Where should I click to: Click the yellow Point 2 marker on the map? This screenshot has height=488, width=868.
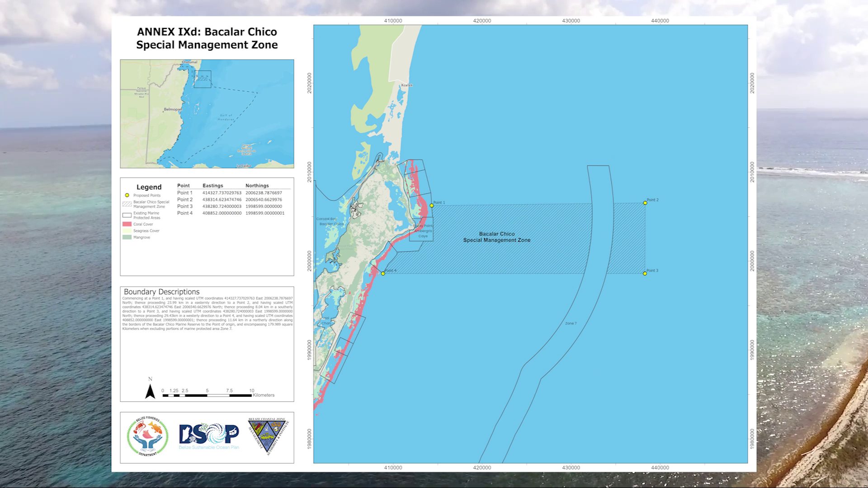tap(645, 203)
